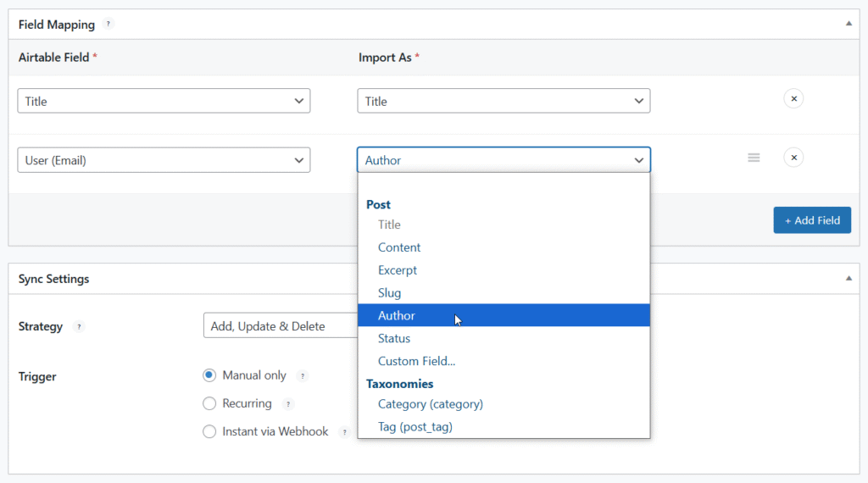Choose Excerpt from the dropdown list

pyautogui.click(x=504, y=270)
